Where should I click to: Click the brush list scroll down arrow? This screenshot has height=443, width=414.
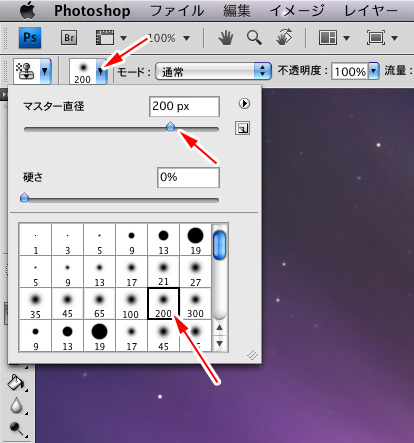[219, 343]
